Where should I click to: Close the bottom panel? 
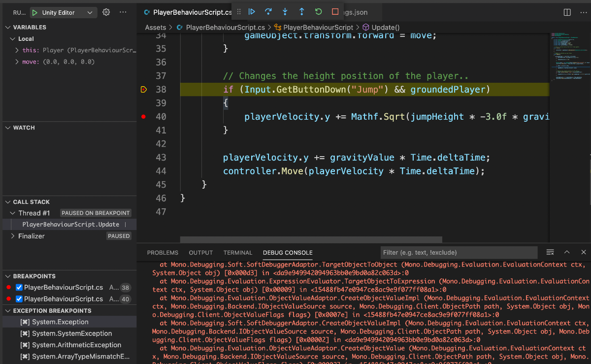click(584, 252)
